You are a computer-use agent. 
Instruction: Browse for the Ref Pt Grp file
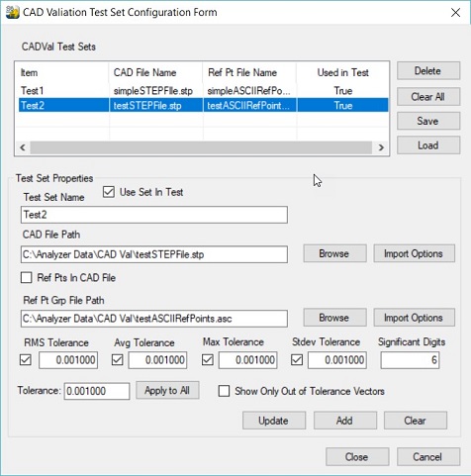click(334, 318)
